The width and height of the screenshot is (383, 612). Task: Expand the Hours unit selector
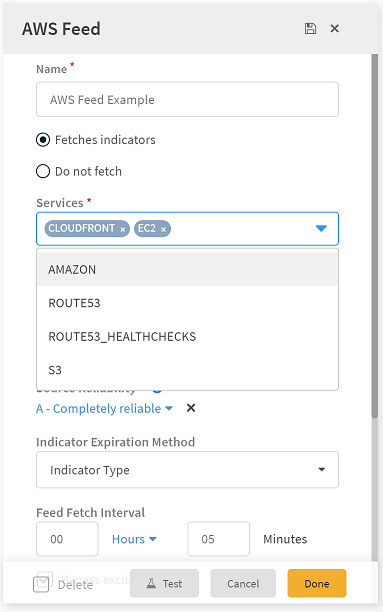(134, 539)
